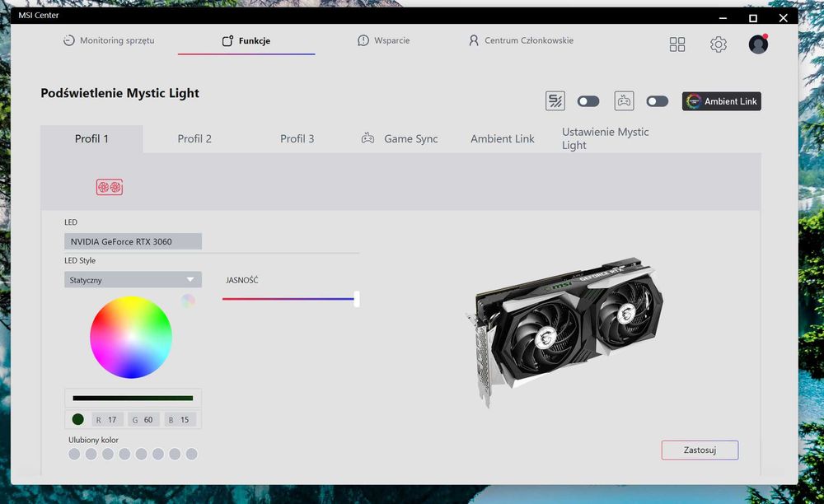Open the Ambient Link tab

click(x=503, y=138)
